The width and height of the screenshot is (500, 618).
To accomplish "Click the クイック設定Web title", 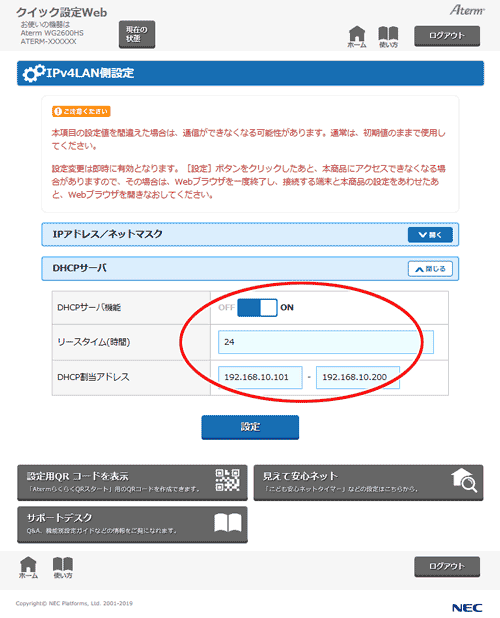I will [x=61, y=13].
